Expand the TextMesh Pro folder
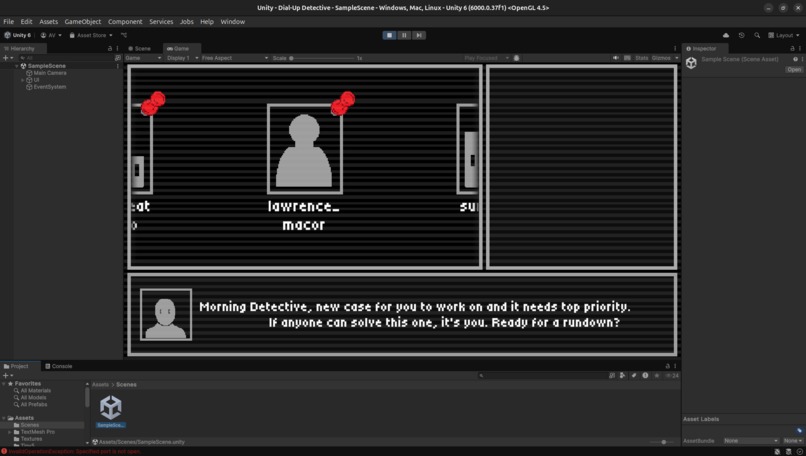This screenshot has height=456, width=806. tap(10, 432)
